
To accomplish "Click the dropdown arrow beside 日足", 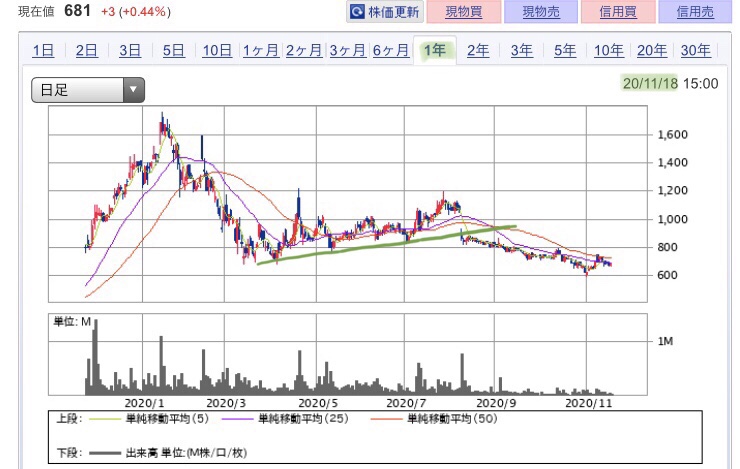I will tap(134, 90).
